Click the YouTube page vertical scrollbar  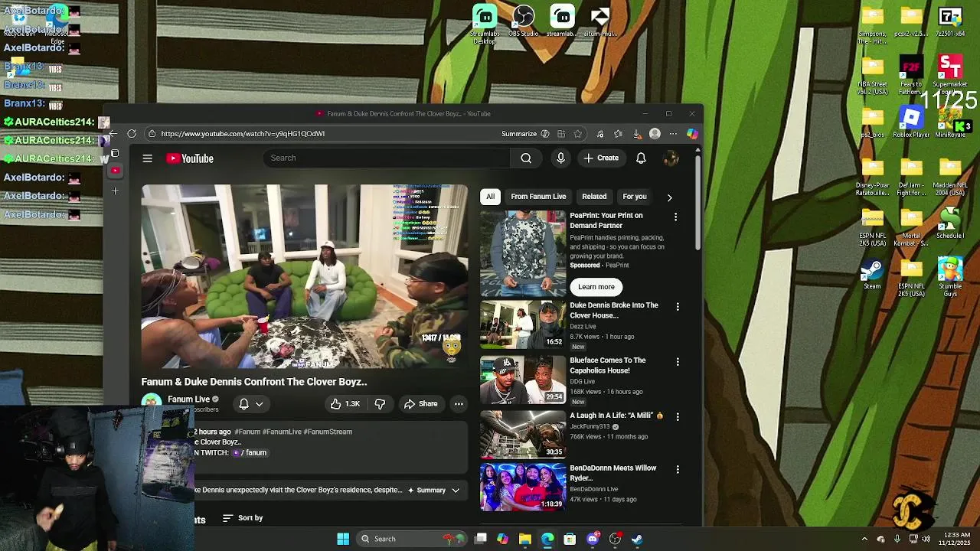tap(697, 203)
